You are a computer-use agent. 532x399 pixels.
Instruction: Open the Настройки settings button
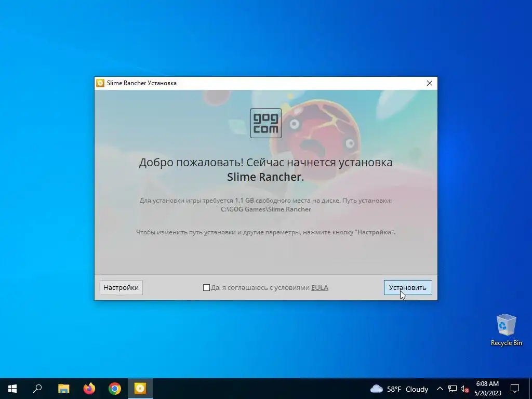[121, 287]
